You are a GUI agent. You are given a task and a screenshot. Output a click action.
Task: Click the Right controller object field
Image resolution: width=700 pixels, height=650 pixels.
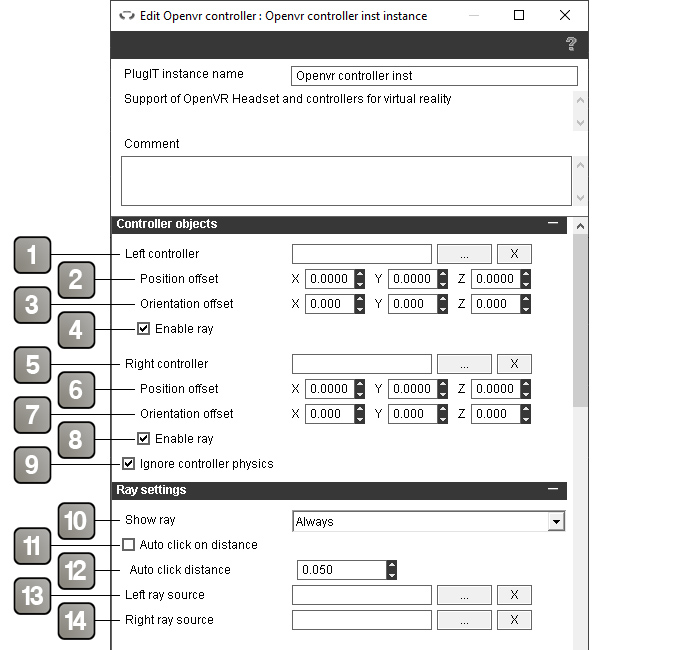(x=362, y=364)
